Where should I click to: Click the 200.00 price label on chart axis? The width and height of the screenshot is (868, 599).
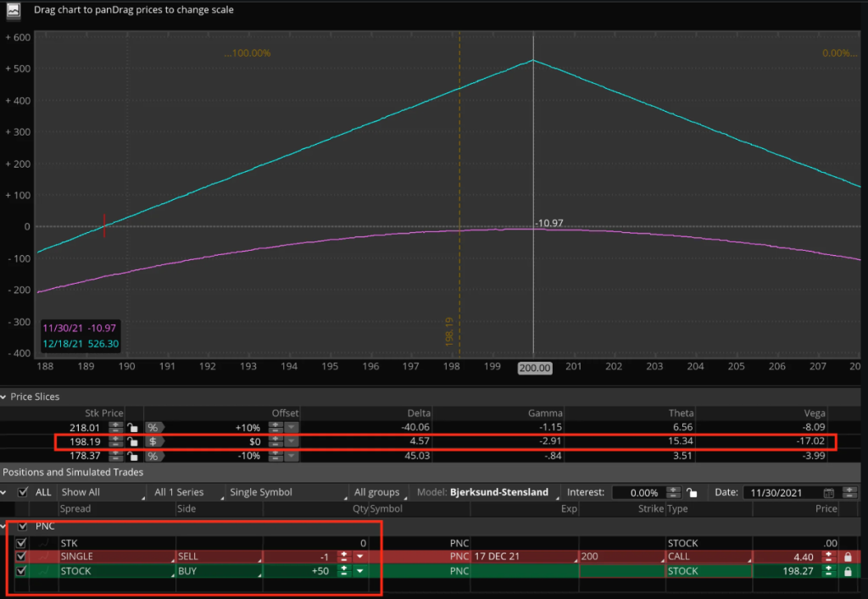(535, 368)
